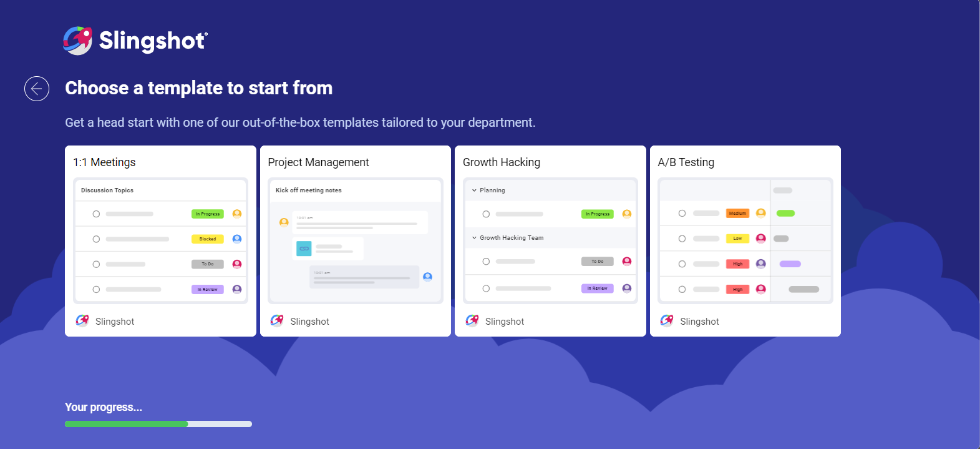Select the Project Management template title

point(318,162)
